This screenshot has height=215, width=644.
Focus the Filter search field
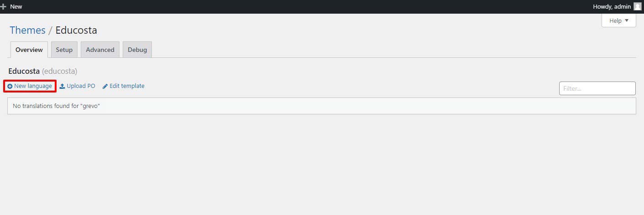(597, 88)
